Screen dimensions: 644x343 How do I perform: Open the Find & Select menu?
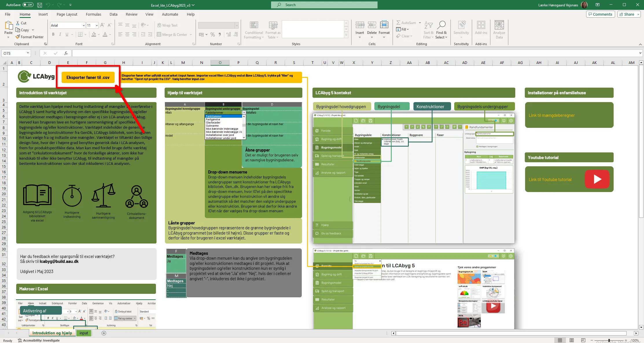click(x=441, y=29)
